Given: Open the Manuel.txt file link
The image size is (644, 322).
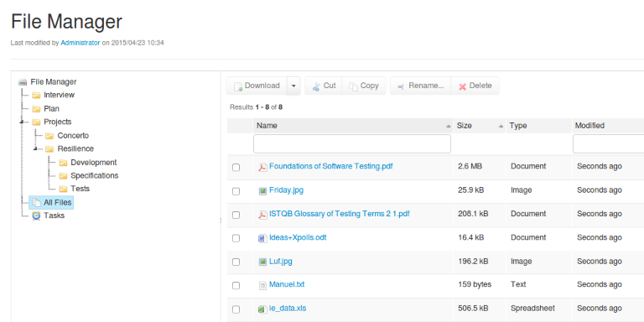Looking at the screenshot, I should (287, 284).
